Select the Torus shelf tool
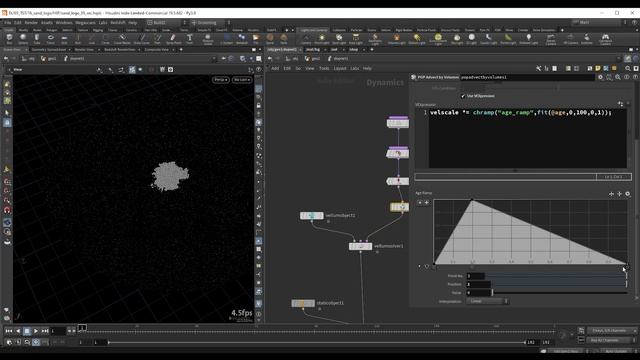Image resolution: width=640 pixels, height=360 pixels. tap(51, 39)
